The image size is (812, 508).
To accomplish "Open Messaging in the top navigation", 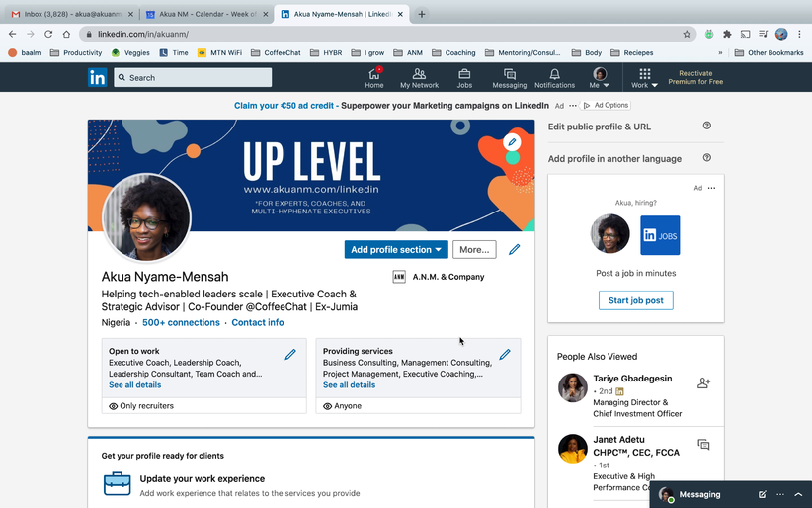I will click(x=509, y=78).
